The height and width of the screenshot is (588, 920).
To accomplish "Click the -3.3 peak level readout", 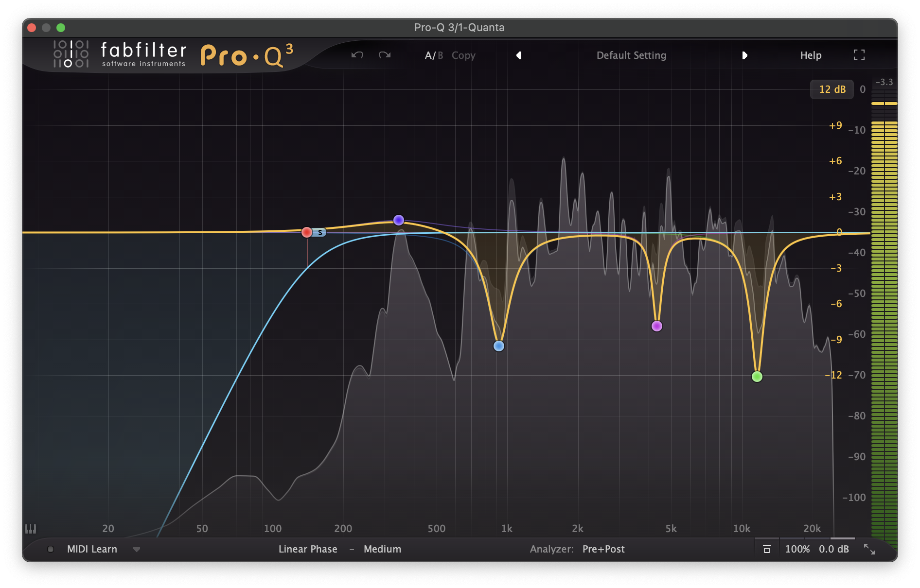I will tap(884, 82).
